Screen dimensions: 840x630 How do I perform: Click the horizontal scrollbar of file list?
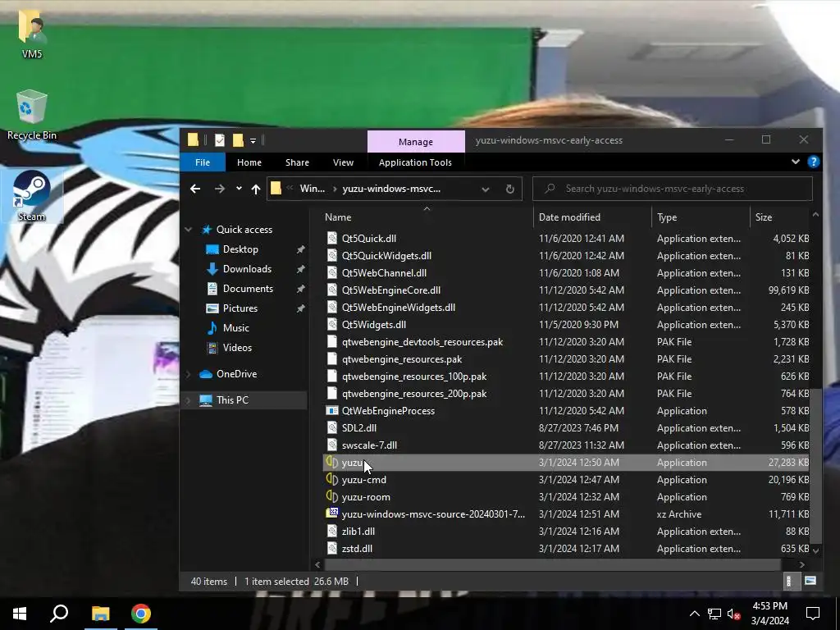(x=552, y=564)
